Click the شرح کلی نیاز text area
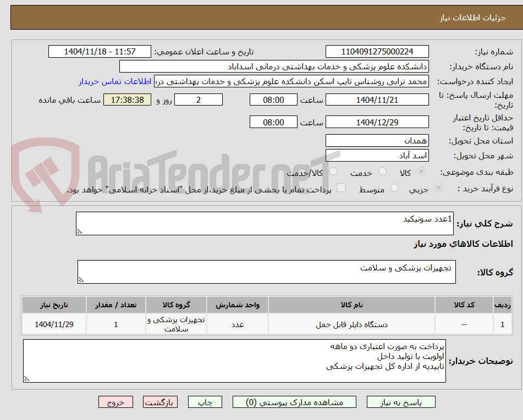The width and height of the screenshot is (523, 420). (265, 223)
